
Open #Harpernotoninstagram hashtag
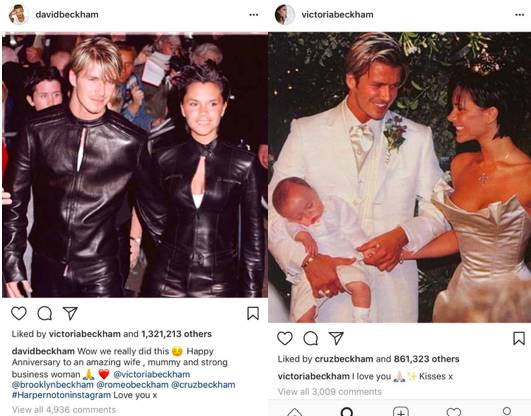pyautogui.click(x=61, y=395)
